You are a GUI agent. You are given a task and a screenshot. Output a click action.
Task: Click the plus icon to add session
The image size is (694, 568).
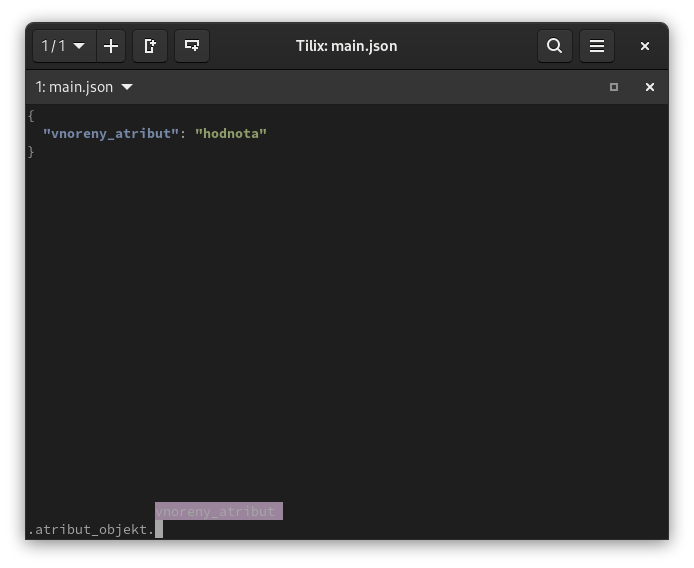coord(111,46)
